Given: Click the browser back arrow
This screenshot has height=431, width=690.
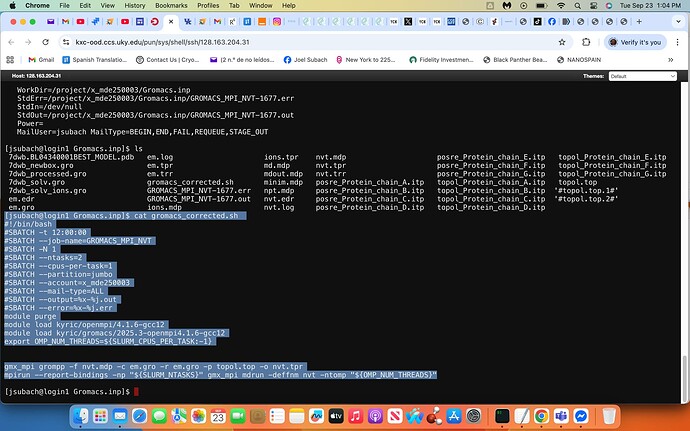Looking at the screenshot, I should click(x=11, y=42).
